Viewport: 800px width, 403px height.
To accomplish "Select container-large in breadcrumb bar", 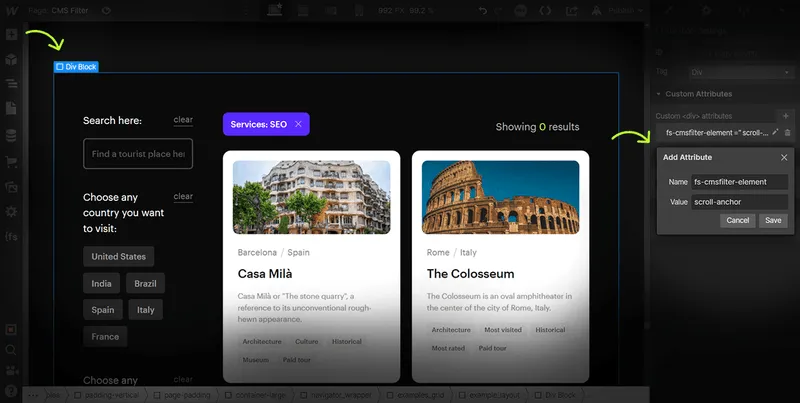I will click(255, 395).
